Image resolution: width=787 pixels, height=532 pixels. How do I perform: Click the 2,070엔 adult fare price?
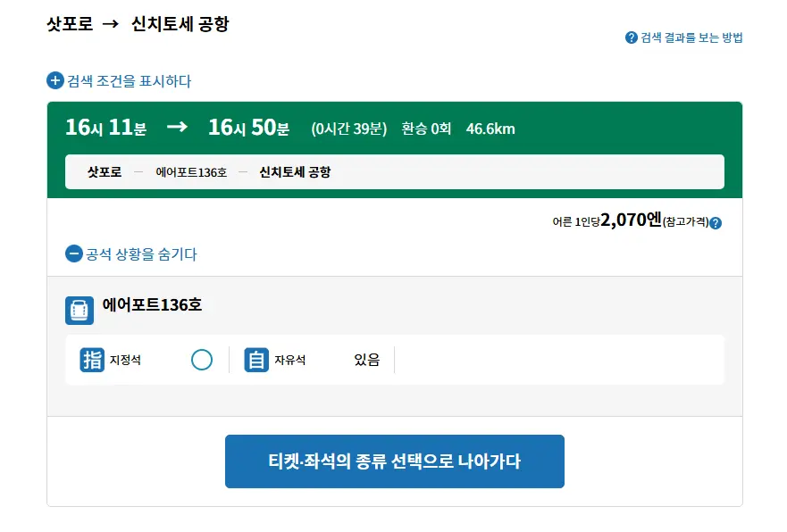(x=632, y=220)
